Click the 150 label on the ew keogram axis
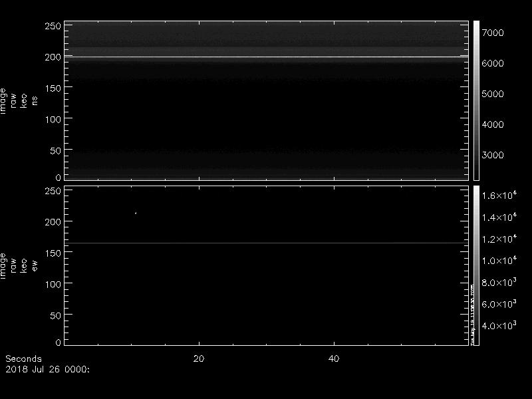Image resolution: width=532 pixels, height=399 pixels. point(53,253)
